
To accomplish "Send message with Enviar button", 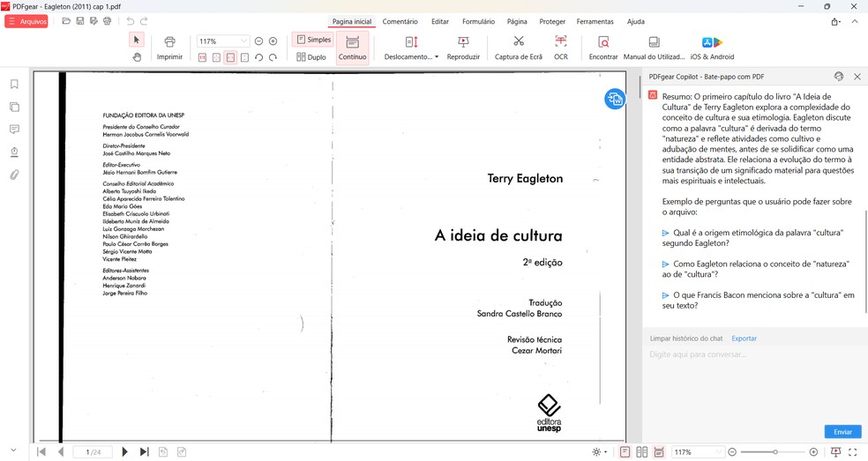I will click(x=842, y=432).
